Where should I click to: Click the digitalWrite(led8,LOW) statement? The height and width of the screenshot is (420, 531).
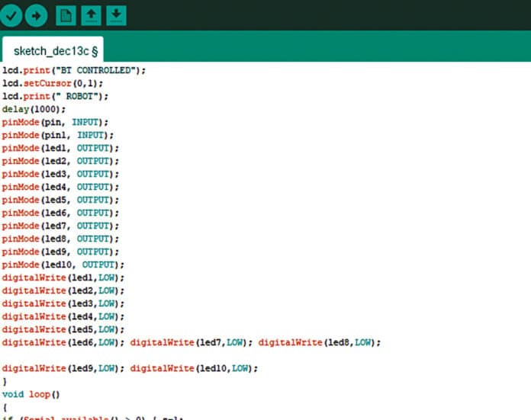coord(319,342)
